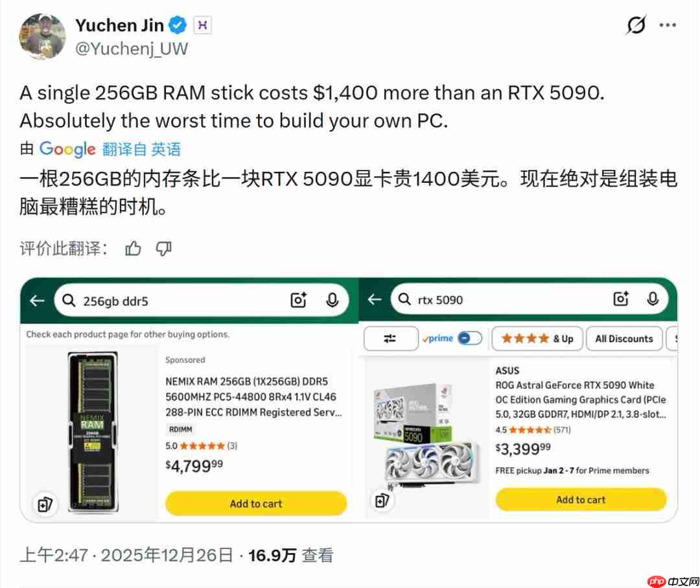This screenshot has height=588, width=700.
Task: Click the blue verified badge next to Yuchen Jin
Action: coord(177,25)
